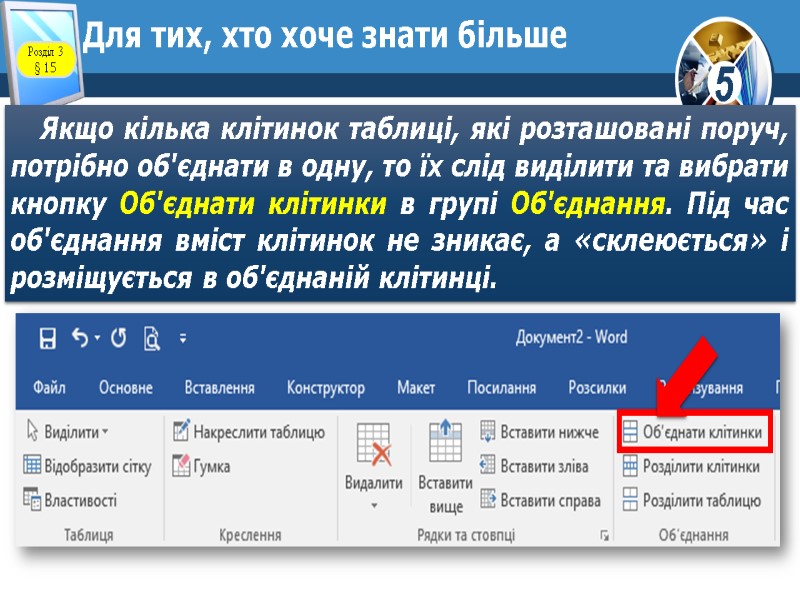Select Розділити клітинки to split cells
The height and width of the screenshot is (600, 800).
[x=703, y=467]
